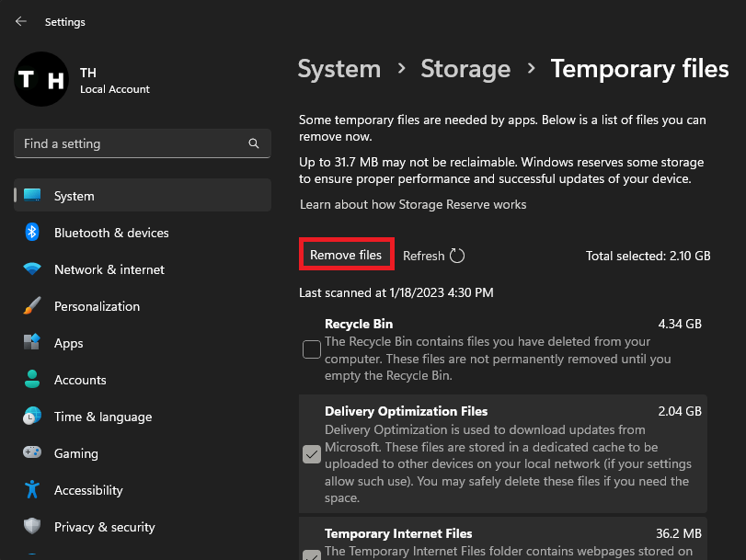The width and height of the screenshot is (746, 560).
Task: Open the Storage Reserve learn more link
Action: pyautogui.click(x=413, y=204)
